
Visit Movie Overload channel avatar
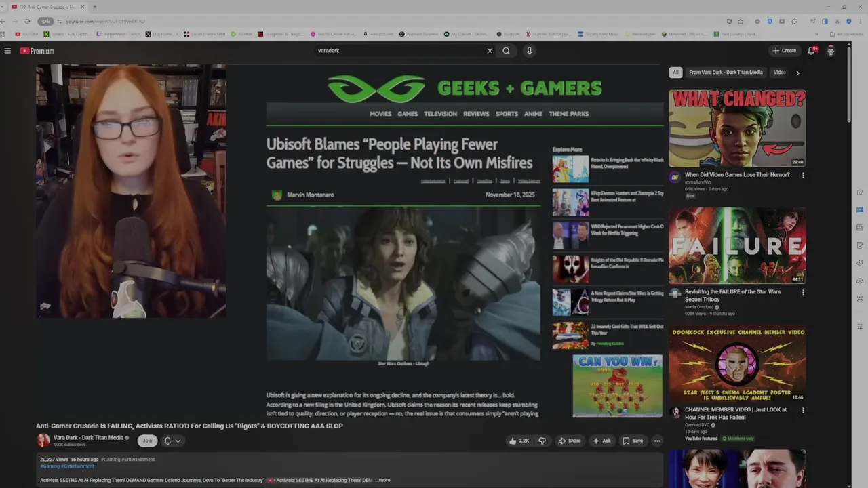pos(675,294)
